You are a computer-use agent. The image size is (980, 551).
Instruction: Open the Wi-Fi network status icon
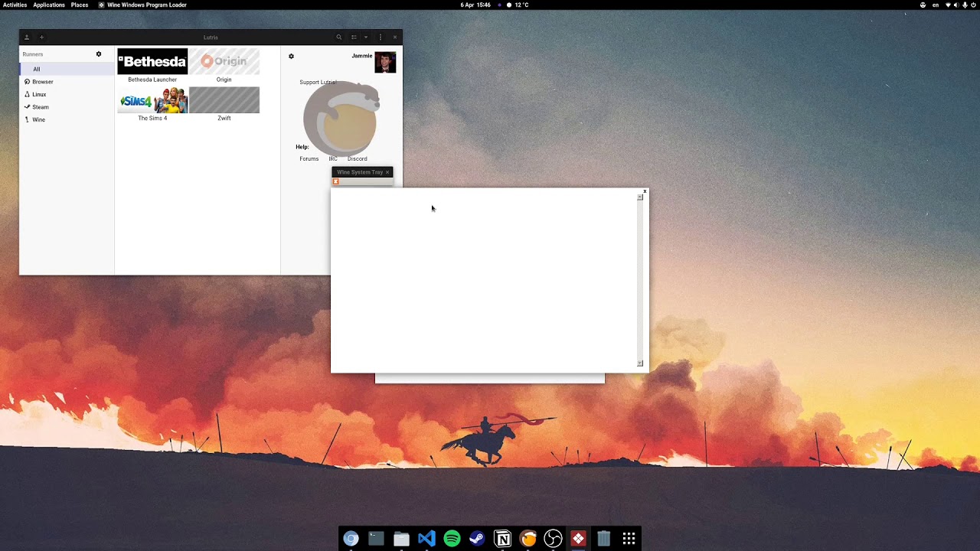948,5
